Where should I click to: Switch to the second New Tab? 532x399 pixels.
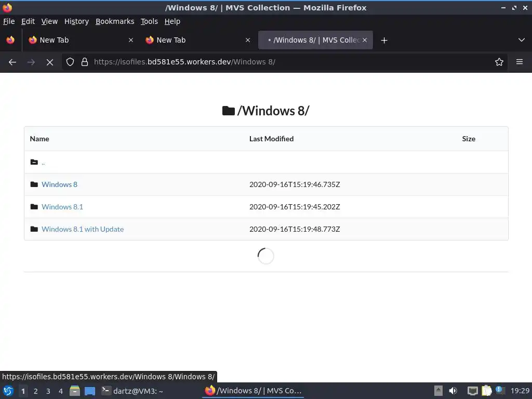pos(198,40)
